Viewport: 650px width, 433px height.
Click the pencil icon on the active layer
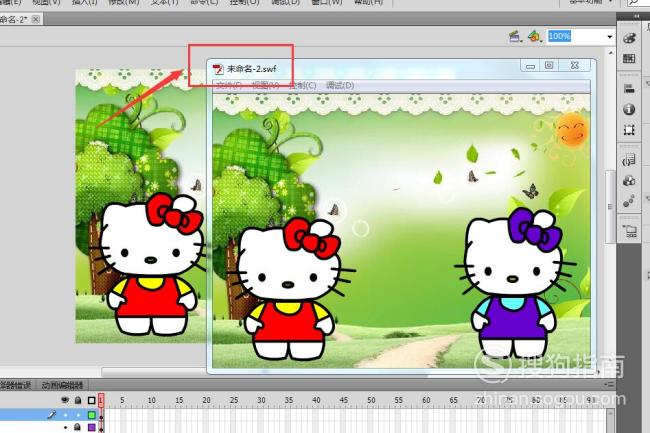52,414
